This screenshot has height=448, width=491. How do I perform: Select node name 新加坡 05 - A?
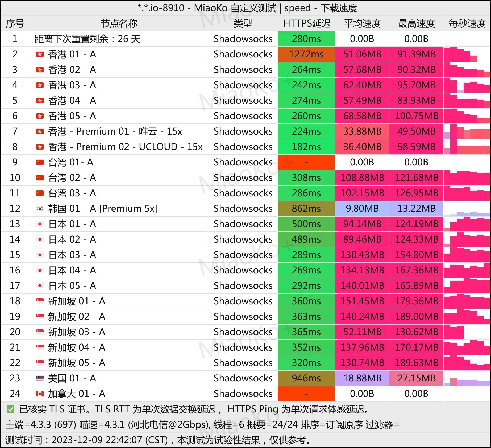(x=77, y=363)
